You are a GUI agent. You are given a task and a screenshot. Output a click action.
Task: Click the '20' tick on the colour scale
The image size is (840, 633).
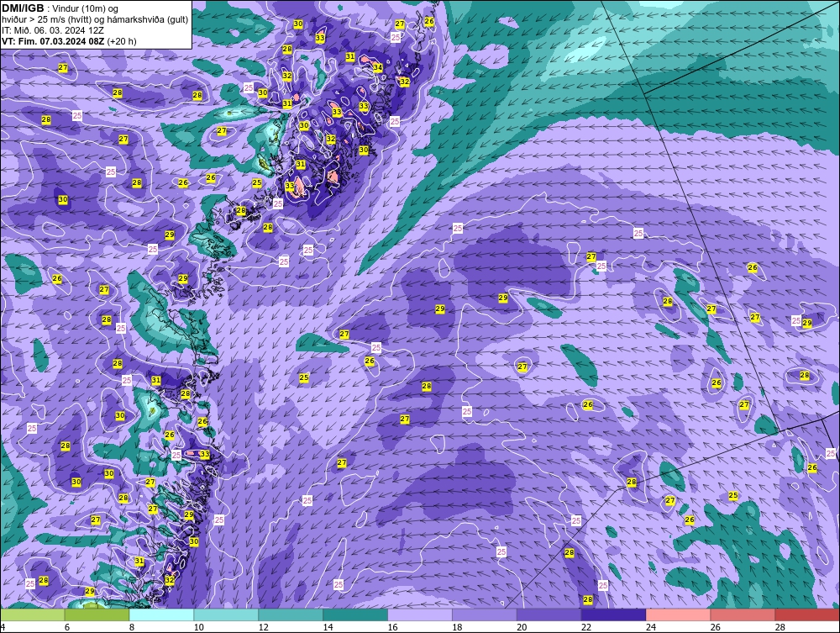pos(522,627)
